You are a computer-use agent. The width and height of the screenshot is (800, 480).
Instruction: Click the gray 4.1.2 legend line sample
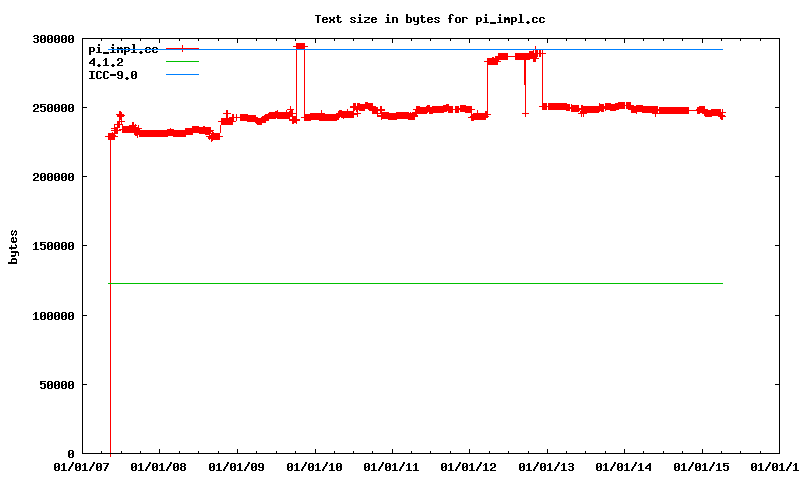click(183, 62)
